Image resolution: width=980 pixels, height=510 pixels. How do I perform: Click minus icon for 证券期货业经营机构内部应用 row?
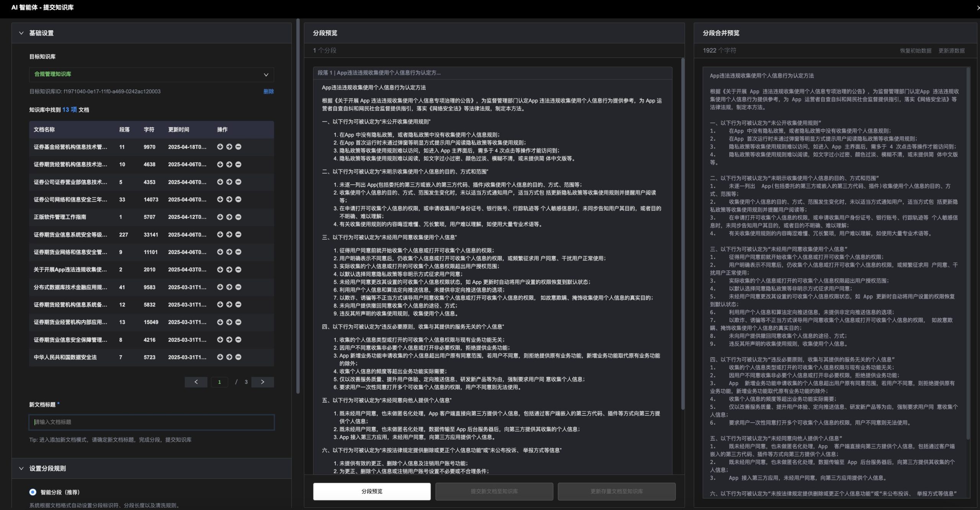click(238, 322)
